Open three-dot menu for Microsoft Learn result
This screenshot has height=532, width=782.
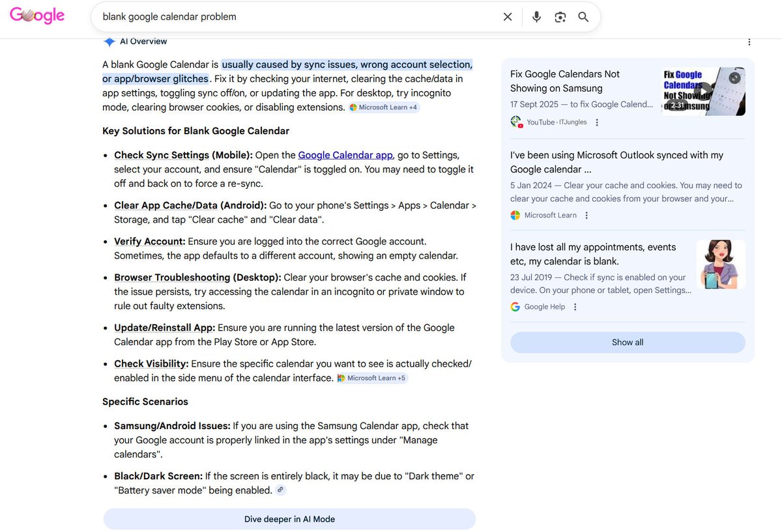pos(586,216)
